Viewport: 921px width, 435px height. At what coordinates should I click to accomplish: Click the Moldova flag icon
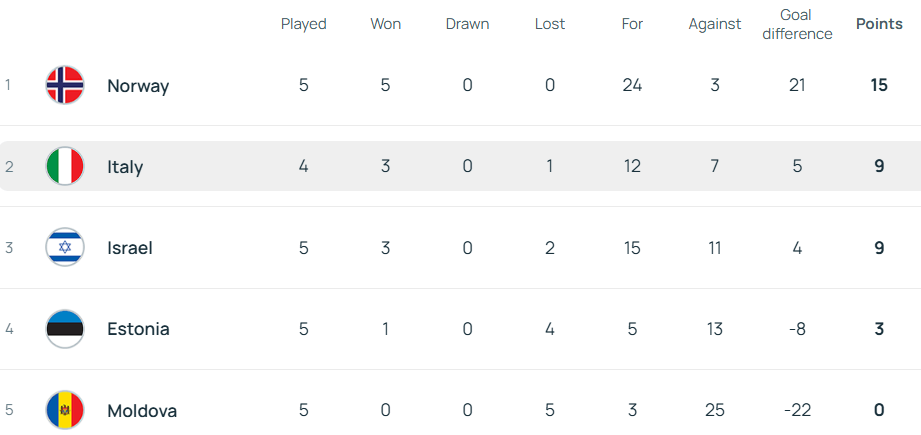pos(65,410)
